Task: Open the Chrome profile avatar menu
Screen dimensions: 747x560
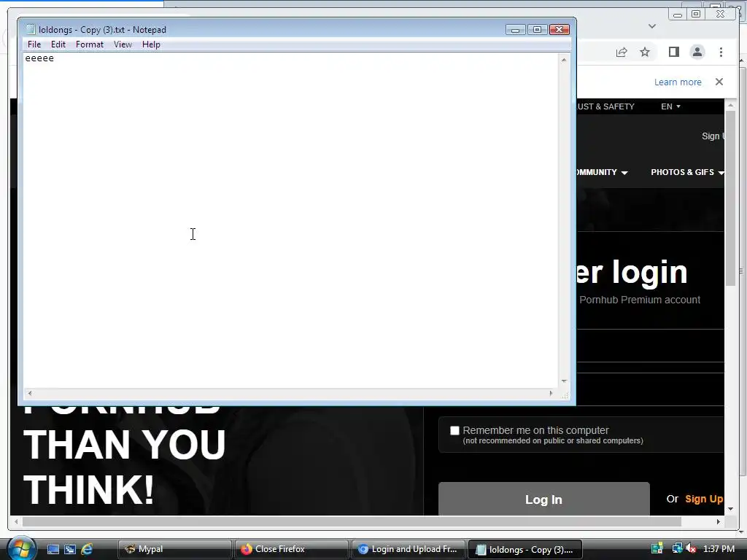Action: coord(697,52)
